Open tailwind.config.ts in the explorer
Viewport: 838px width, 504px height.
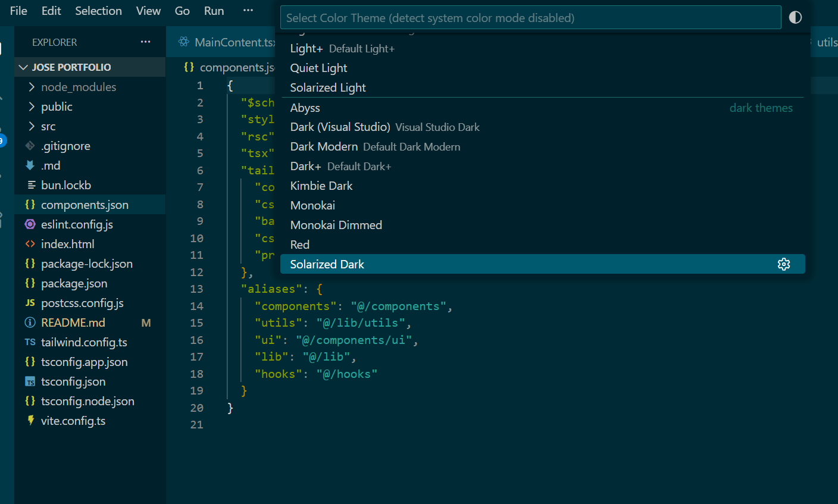pos(84,342)
